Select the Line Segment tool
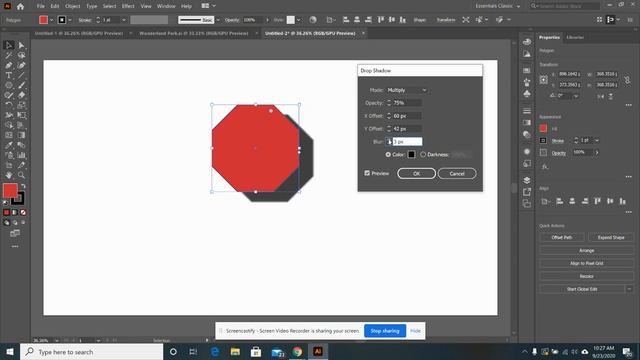640x360 pixels. (21, 75)
